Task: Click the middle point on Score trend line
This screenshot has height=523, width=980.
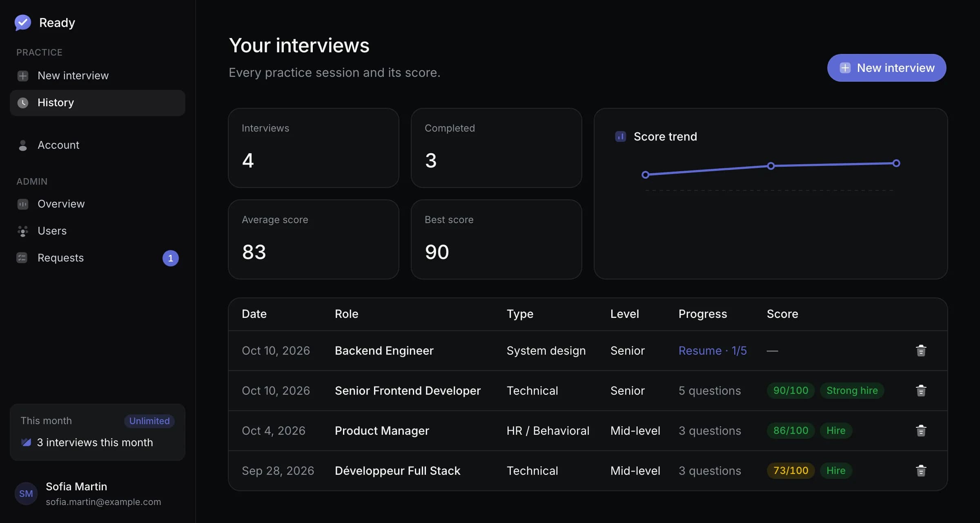Action: pos(771,166)
